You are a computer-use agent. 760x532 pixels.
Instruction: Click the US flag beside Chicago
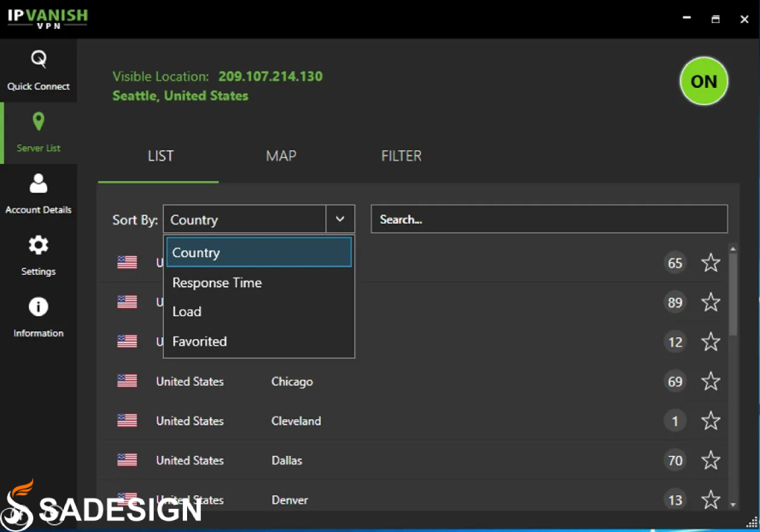click(127, 381)
